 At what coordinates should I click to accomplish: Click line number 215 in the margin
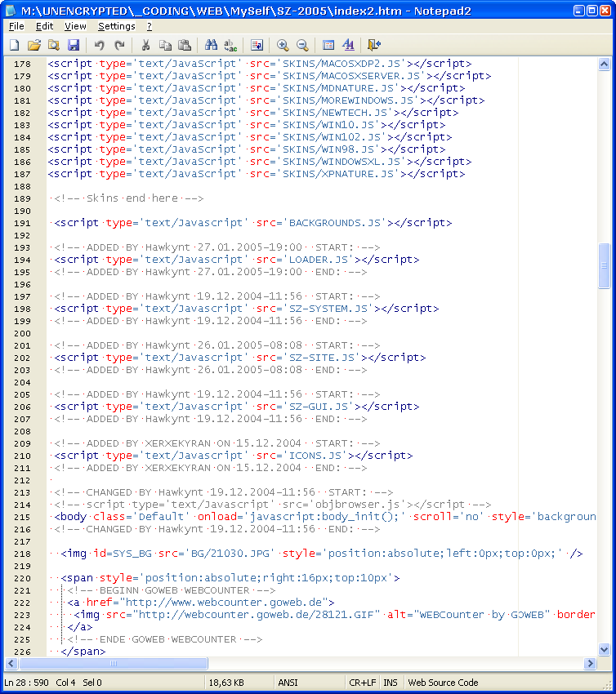pyautogui.click(x=22, y=518)
